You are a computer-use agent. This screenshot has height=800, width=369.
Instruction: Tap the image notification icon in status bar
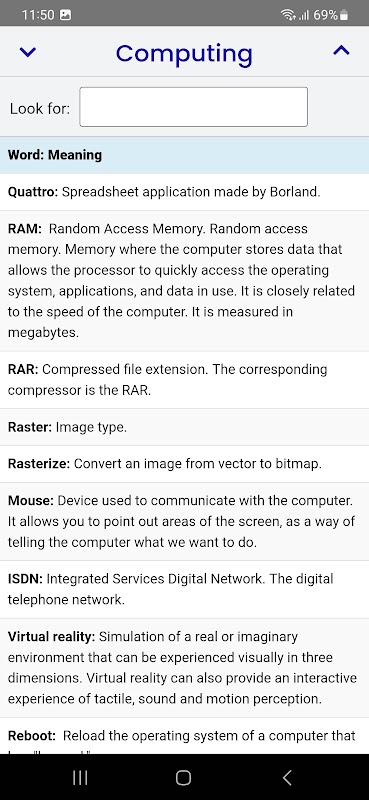[x=65, y=15]
